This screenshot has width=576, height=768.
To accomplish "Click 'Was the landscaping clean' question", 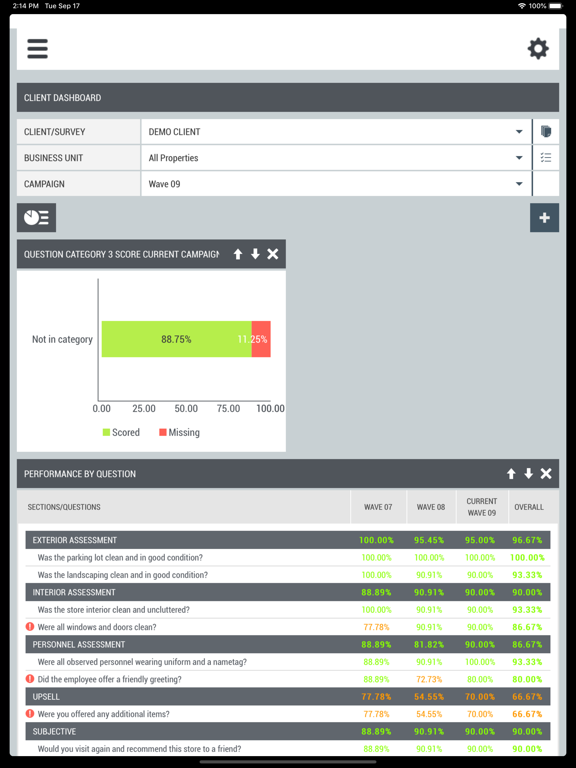I will click(122, 575).
